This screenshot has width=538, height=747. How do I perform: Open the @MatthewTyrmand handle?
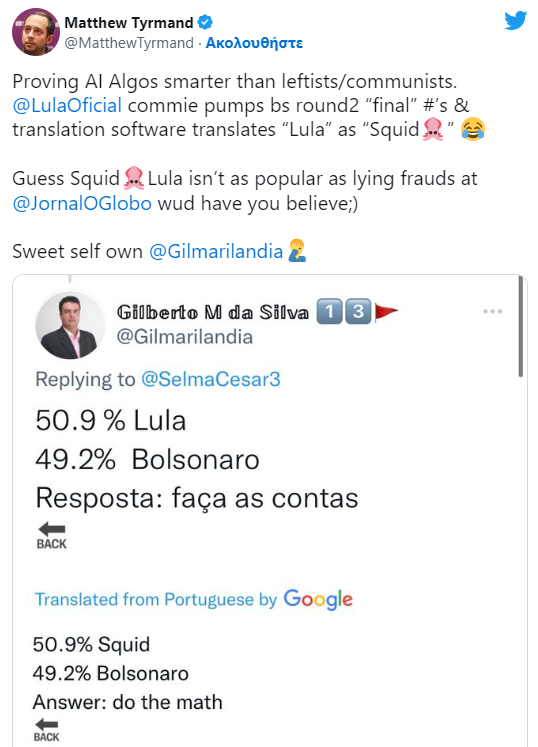129,43
